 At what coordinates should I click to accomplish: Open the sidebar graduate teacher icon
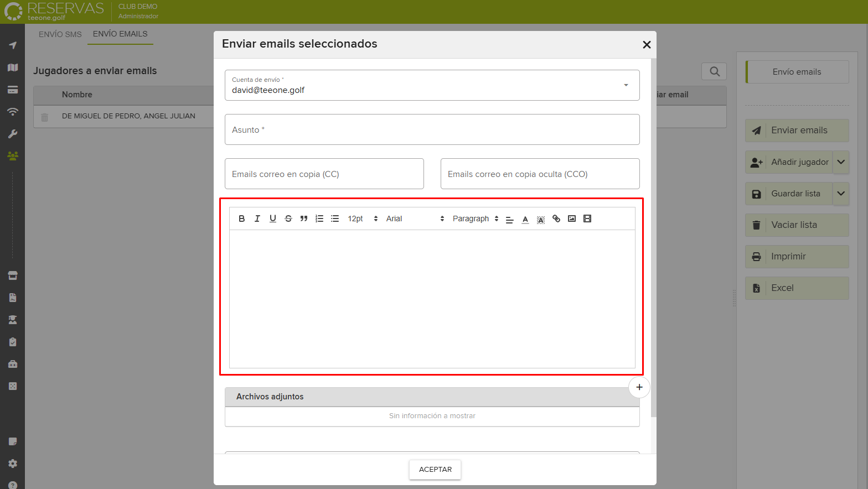[13, 320]
